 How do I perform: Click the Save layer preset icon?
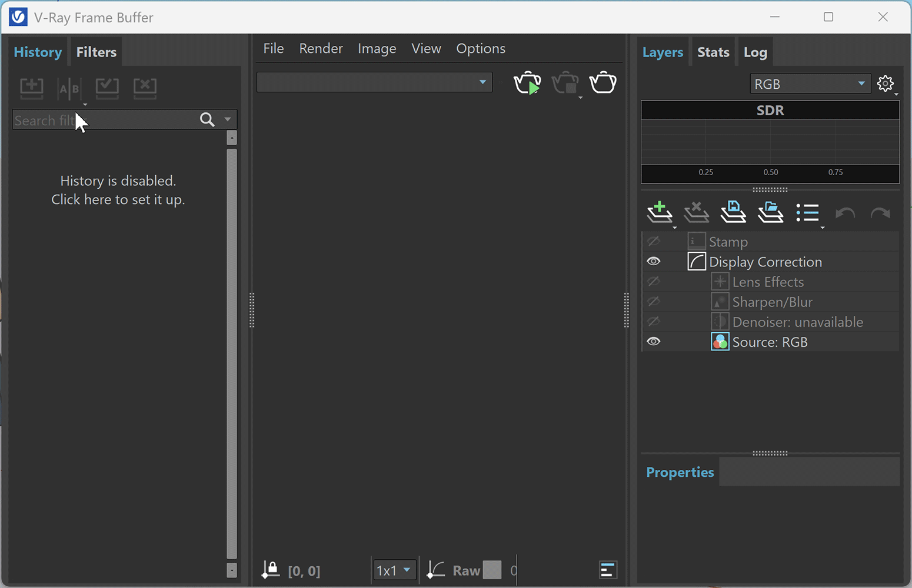(733, 212)
